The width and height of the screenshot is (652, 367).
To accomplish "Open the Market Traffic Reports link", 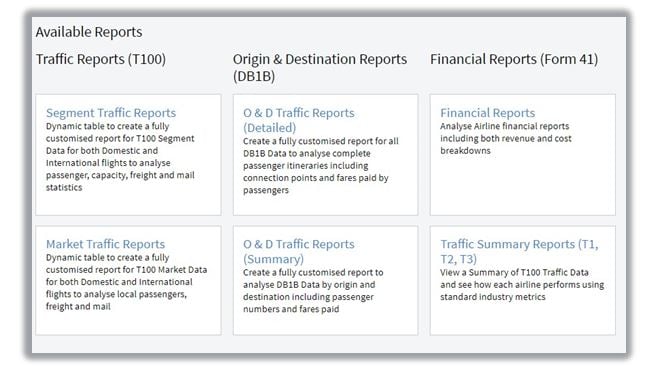I will click(x=105, y=244).
